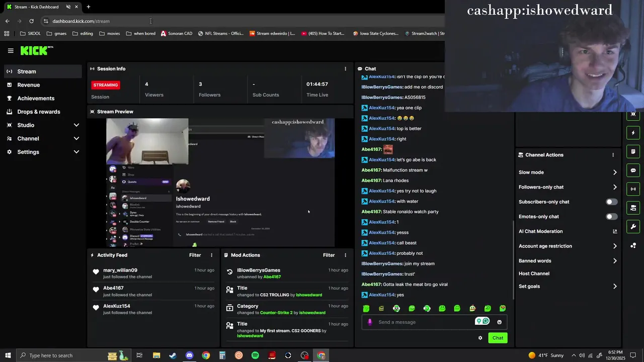
Task: Open Discord from the taskbar
Action: (x=189, y=355)
